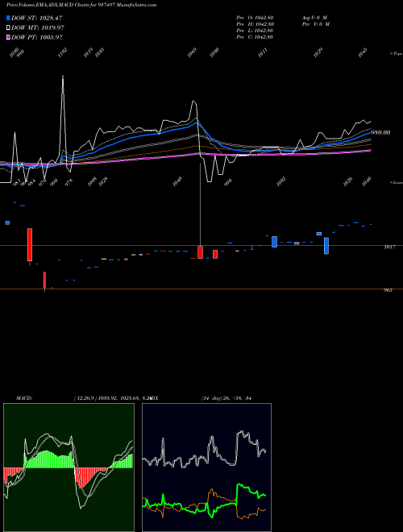The image size is (403, 532).
Task: Click the 'MACD:' panel heading
Action: (24, 397)
